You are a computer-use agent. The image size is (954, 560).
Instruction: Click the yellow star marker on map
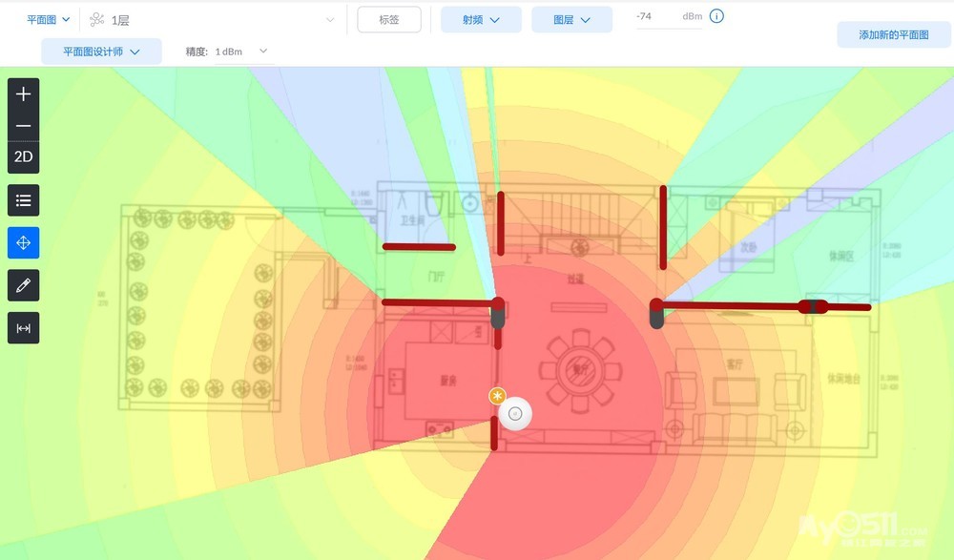tap(496, 396)
